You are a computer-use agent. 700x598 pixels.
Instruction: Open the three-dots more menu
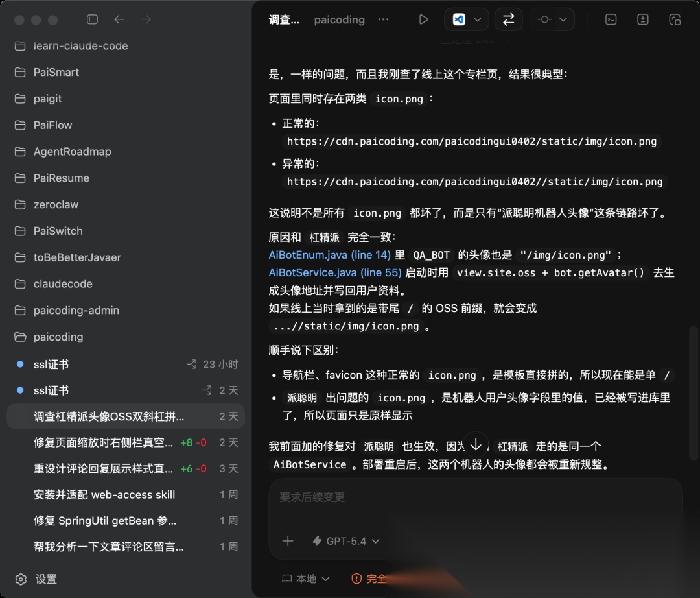point(383,19)
